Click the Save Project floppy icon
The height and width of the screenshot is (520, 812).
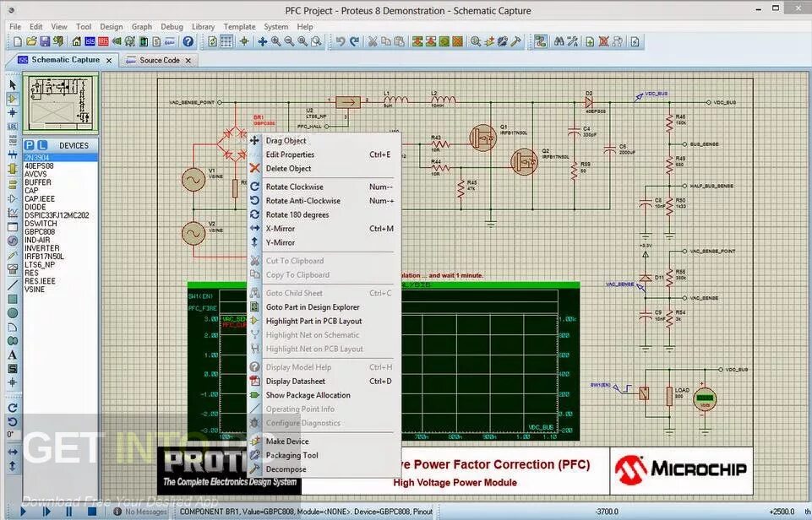[45, 41]
